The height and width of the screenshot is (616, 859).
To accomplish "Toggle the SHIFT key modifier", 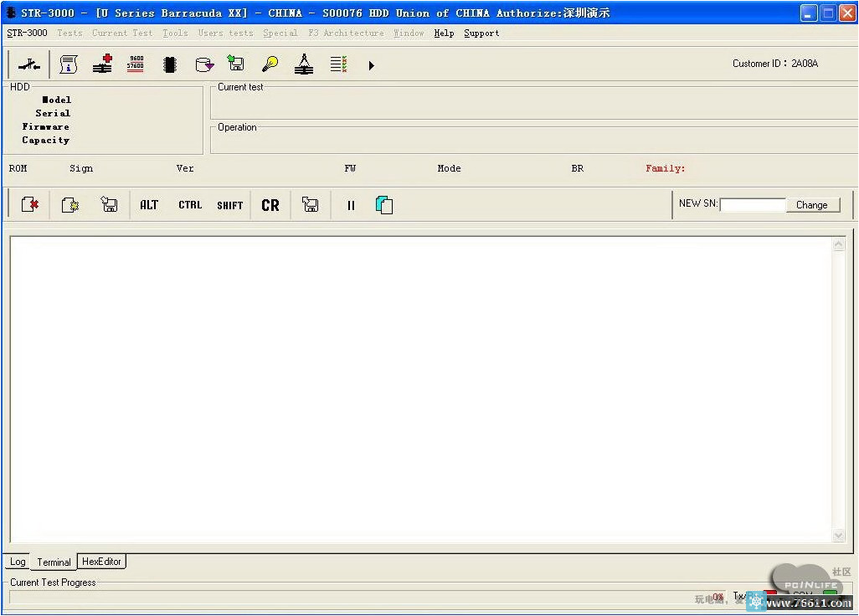I will pyautogui.click(x=229, y=205).
